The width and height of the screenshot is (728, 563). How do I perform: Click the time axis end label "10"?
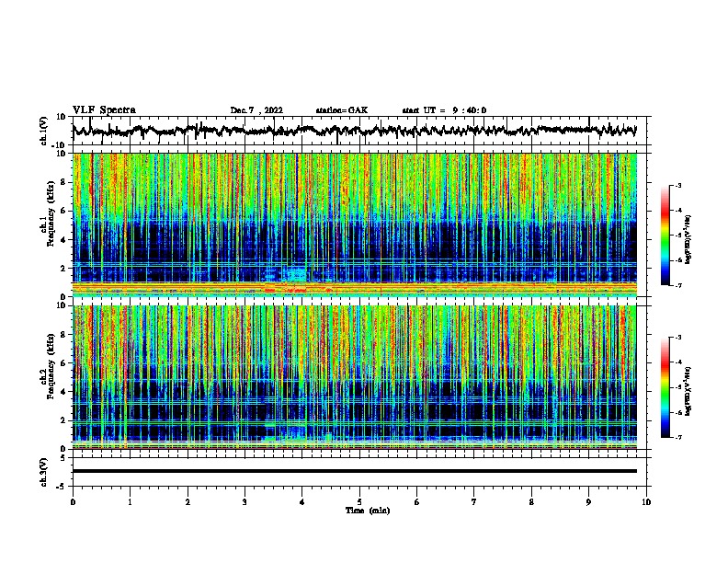(x=646, y=502)
